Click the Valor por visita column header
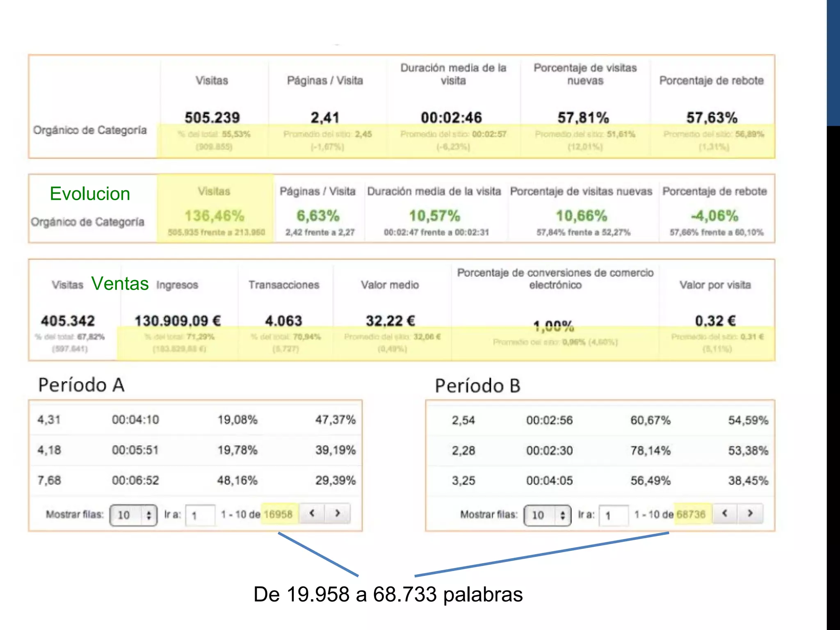This screenshot has height=630, width=840. tap(715, 285)
